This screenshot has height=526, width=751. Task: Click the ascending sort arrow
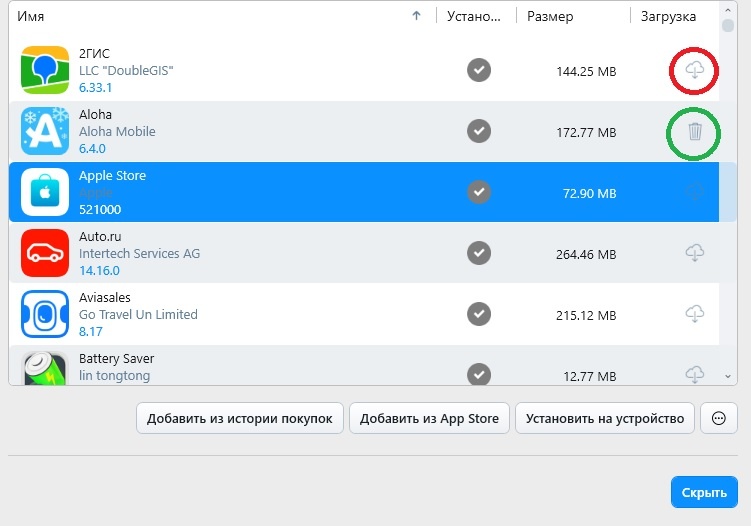click(417, 16)
